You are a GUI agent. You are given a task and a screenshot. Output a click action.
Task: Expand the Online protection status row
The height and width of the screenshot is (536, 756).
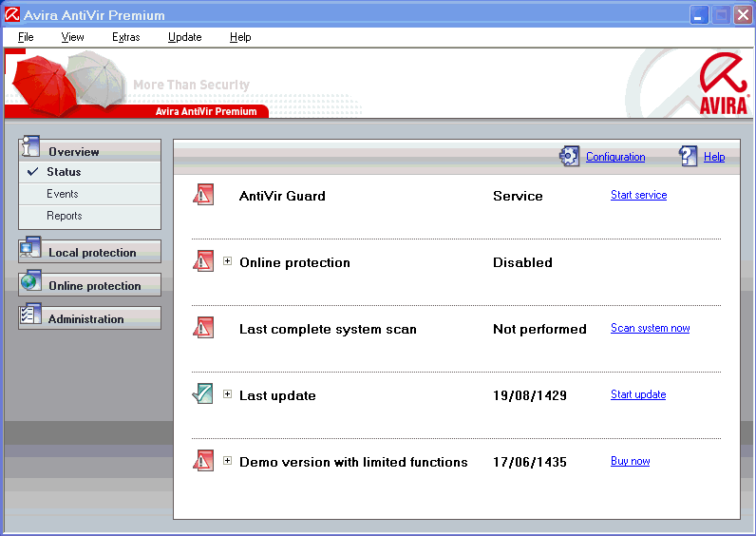pyautogui.click(x=228, y=261)
